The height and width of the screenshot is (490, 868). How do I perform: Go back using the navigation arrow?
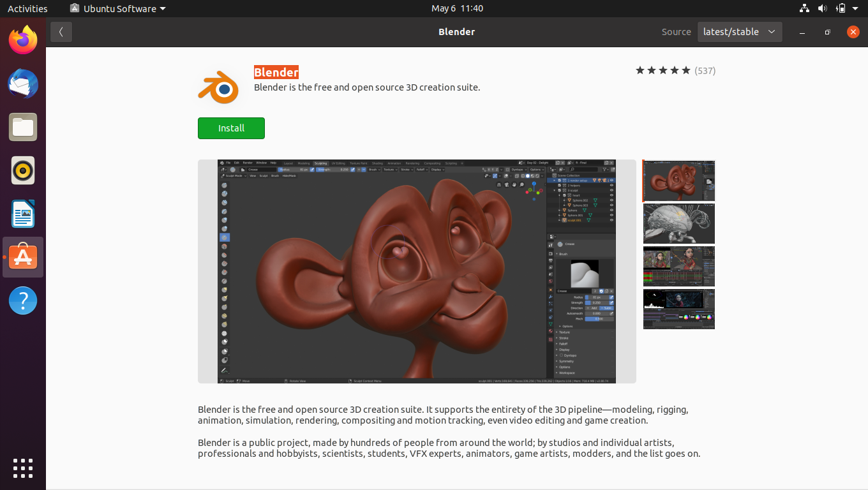(x=61, y=31)
